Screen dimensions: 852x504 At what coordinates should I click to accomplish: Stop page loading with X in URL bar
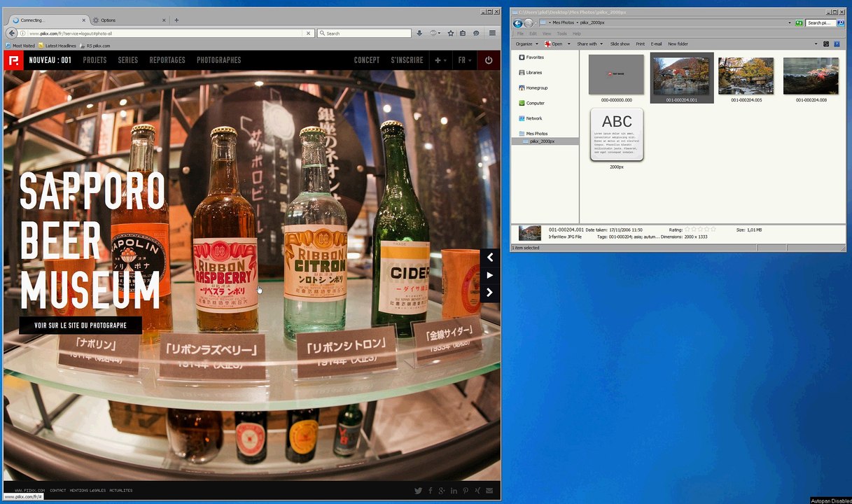(x=308, y=33)
